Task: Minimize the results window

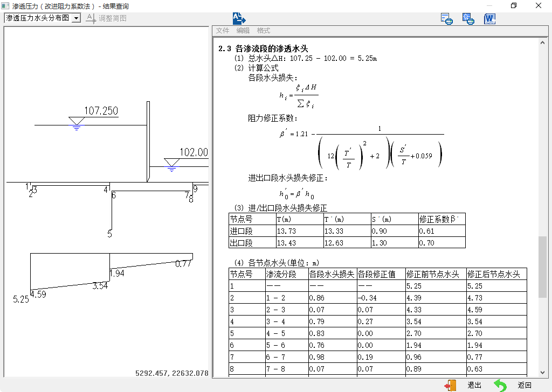Action: [489, 5]
